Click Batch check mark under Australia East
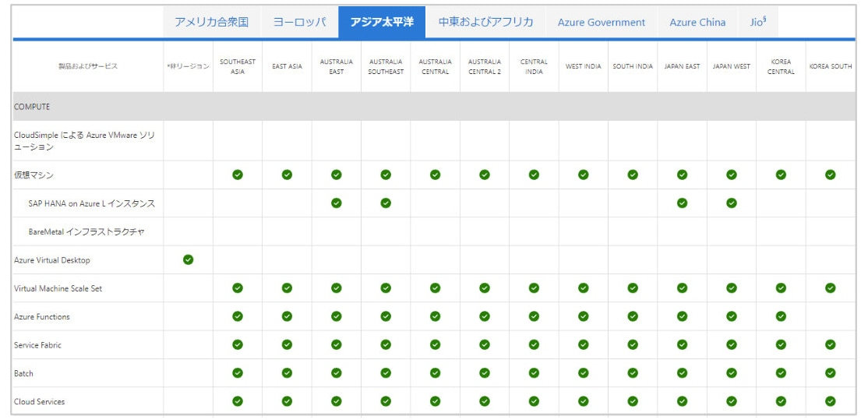This screenshot has height=420, width=868. pos(336,373)
